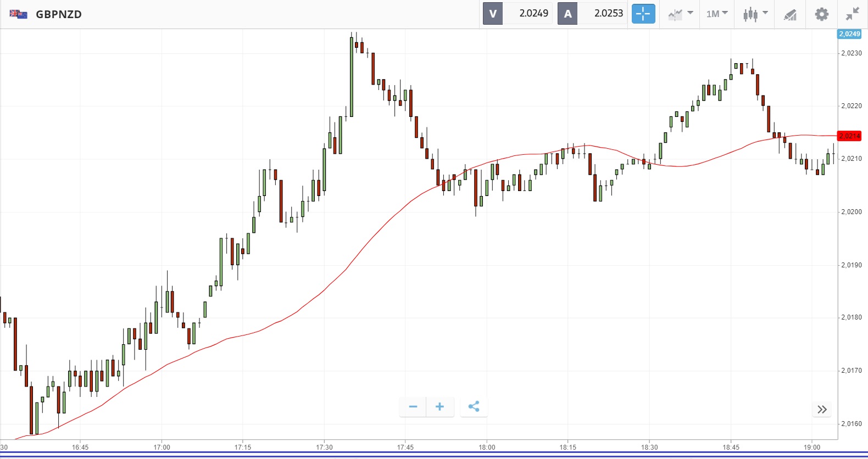Jump to latest candles with double-arrow

click(x=822, y=410)
